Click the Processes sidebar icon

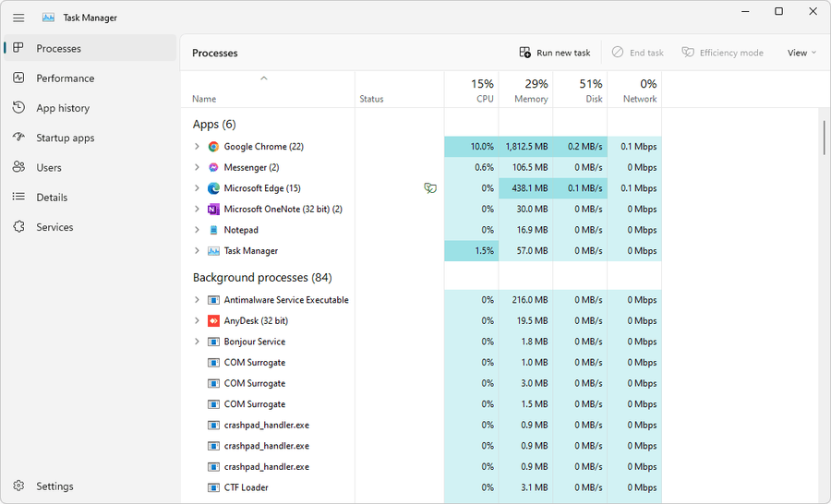click(18, 48)
